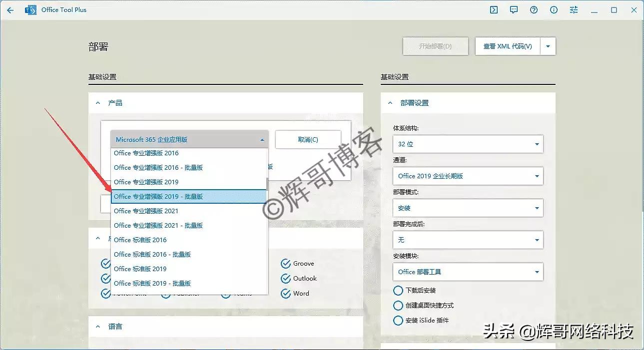Image resolution: width=644 pixels, height=350 pixels.
Task: Collapse the 语言 section
Action: 98,326
